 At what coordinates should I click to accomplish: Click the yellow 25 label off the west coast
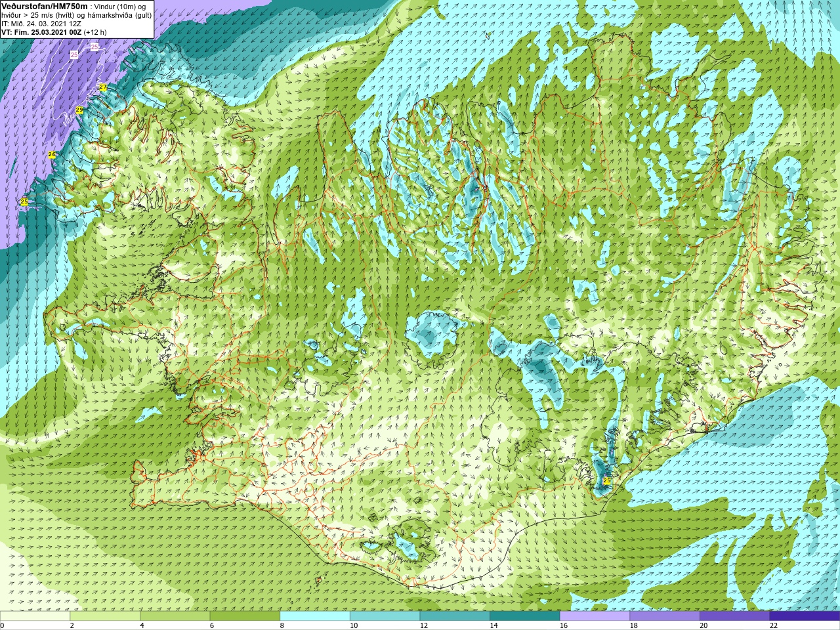point(24,202)
